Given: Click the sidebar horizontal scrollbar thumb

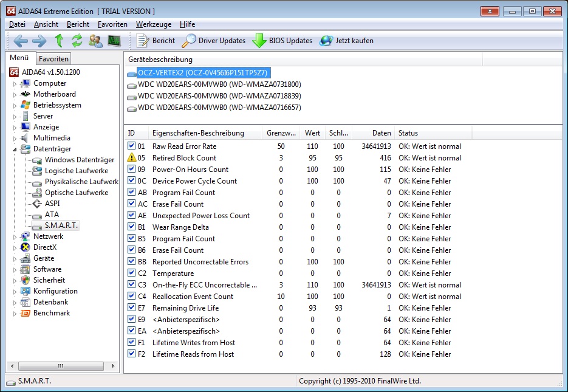Looking at the screenshot, I should click(61, 366).
